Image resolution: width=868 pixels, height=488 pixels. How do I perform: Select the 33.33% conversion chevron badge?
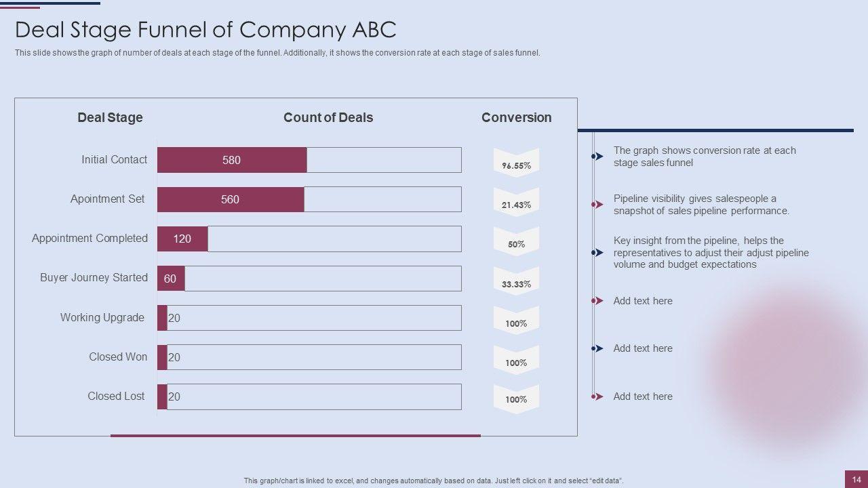click(x=516, y=282)
